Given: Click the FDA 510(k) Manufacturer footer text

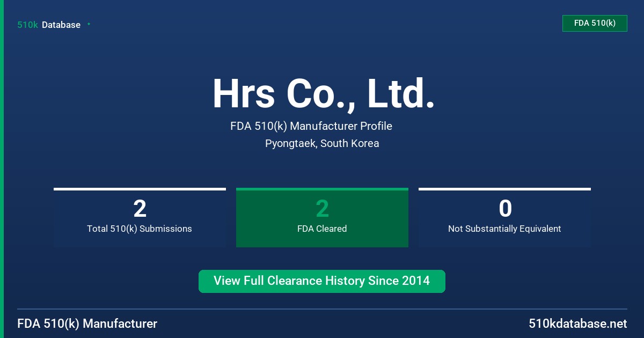Looking at the screenshot, I should point(87,324).
